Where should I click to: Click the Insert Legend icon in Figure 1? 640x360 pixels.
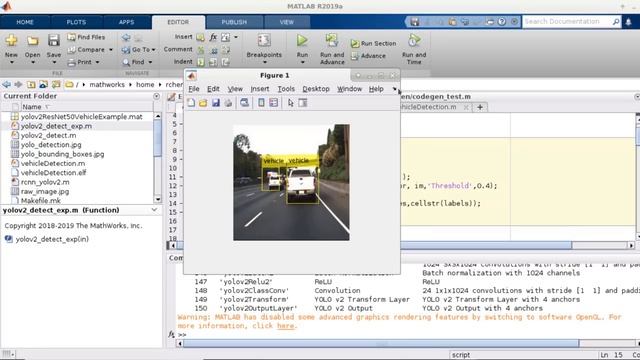tap(273, 103)
